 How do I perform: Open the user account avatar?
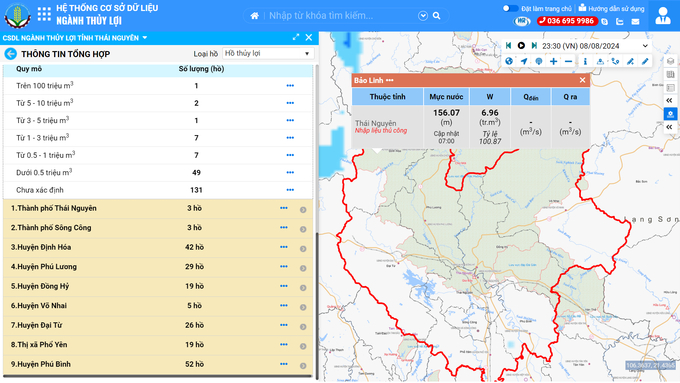(663, 16)
